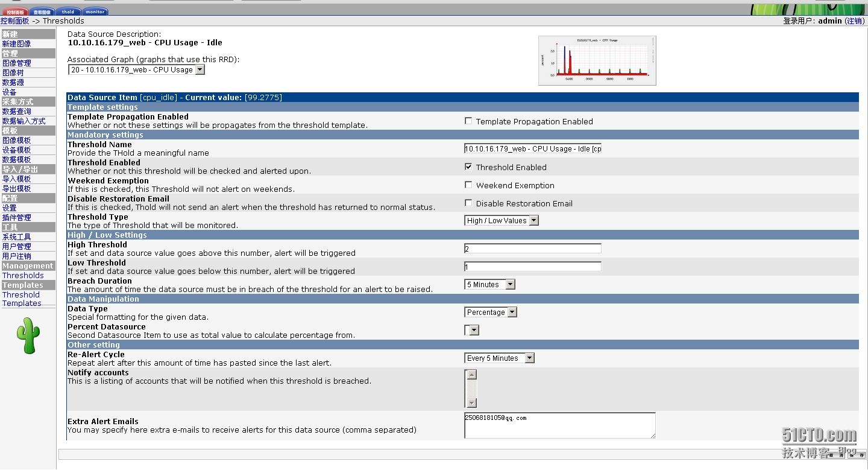Viewport: 868px width, 470px height.
Task: Enable the Weekend Exemption checkbox
Action: click(x=468, y=185)
